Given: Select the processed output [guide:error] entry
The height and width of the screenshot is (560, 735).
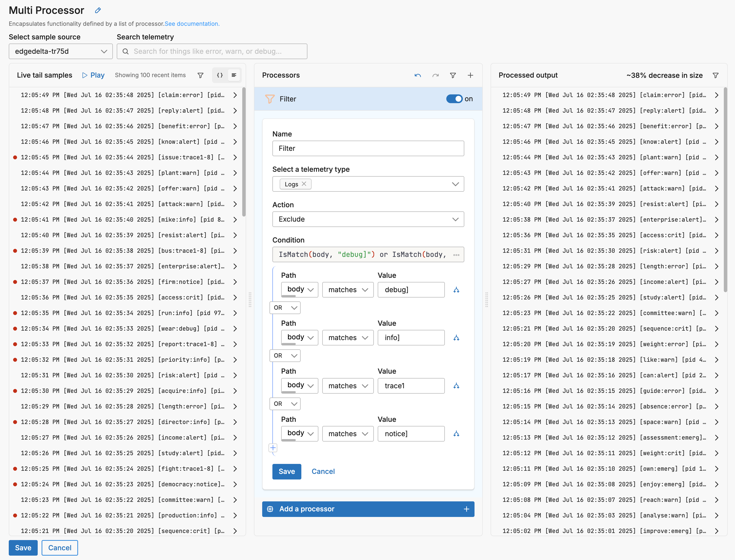Looking at the screenshot, I should (x=604, y=391).
